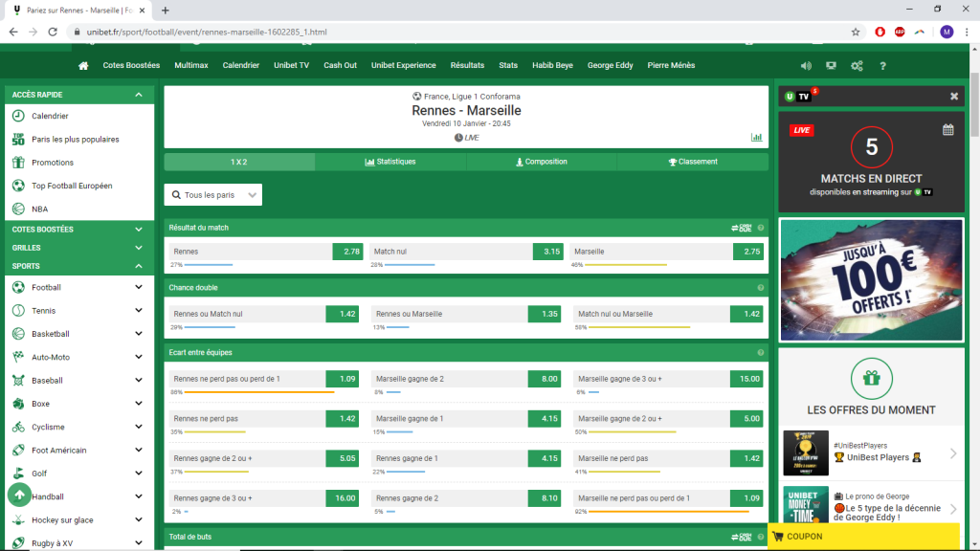Open the monitor display icon

point(831,66)
